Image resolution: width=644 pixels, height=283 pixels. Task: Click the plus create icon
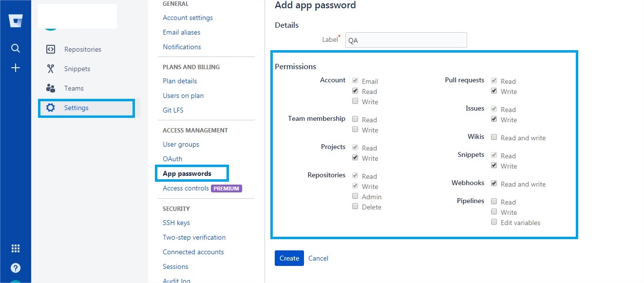click(x=16, y=68)
